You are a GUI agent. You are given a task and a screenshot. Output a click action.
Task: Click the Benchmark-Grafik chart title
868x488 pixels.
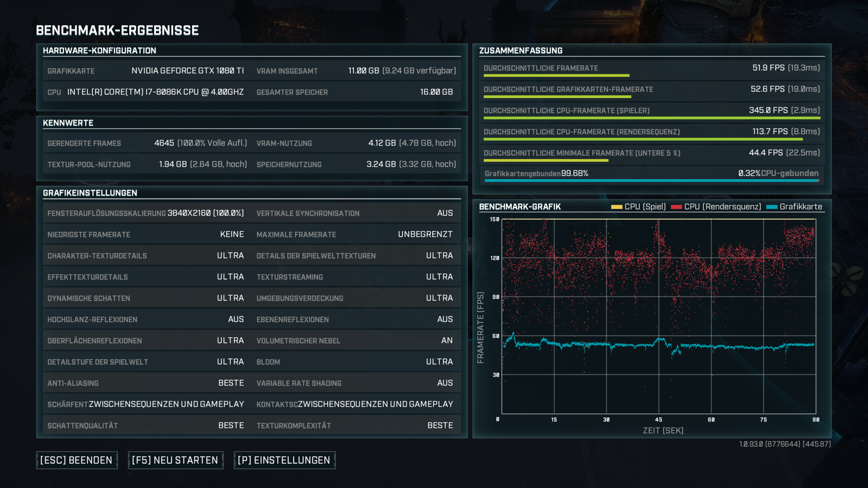(x=520, y=207)
